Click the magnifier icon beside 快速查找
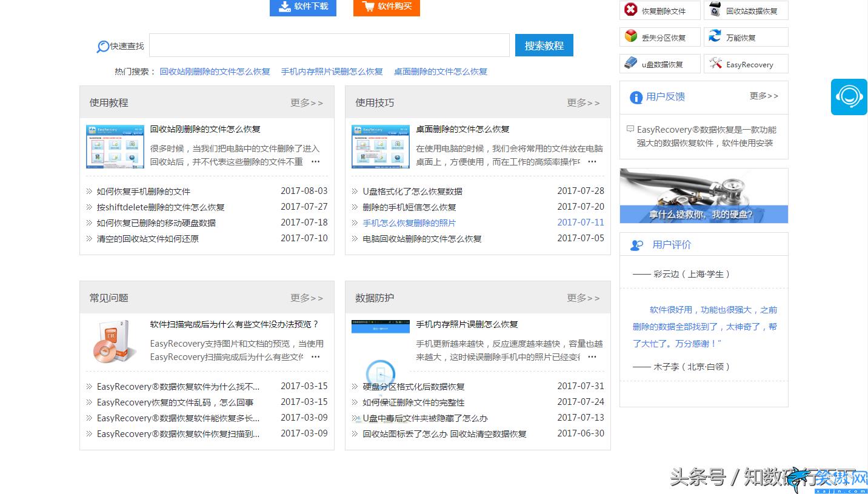 click(103, 47)
